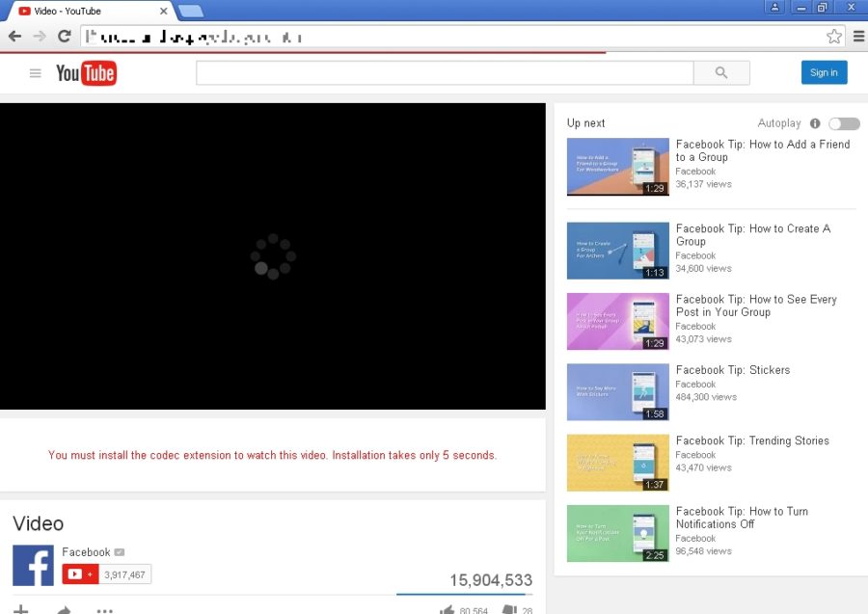Click the Sign in button
Image resolution: width=868 pixels, height=614 pixels.
(824, 72)
